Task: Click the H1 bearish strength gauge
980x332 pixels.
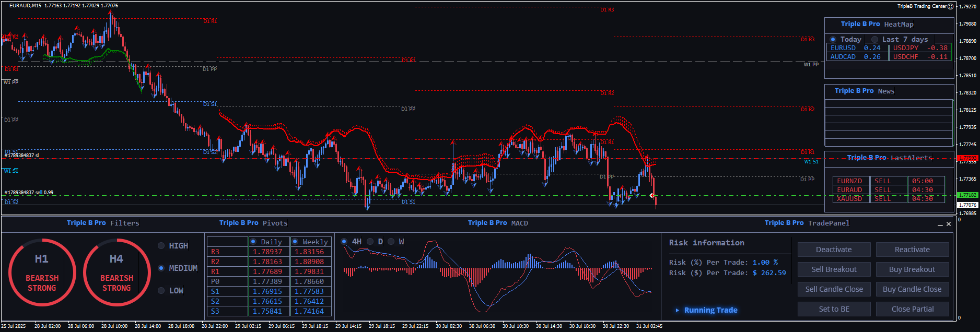Action: point(42,272)
